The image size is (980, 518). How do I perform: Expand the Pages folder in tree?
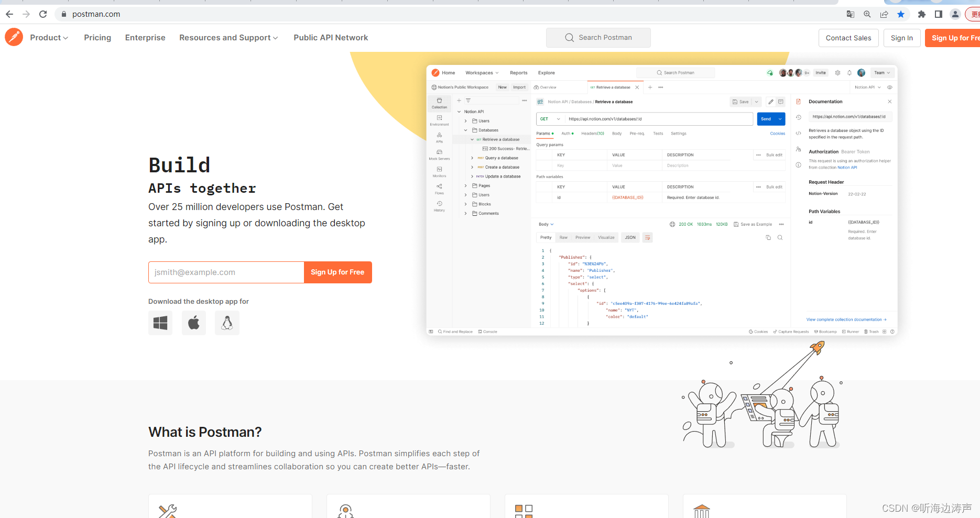[465, 186]
